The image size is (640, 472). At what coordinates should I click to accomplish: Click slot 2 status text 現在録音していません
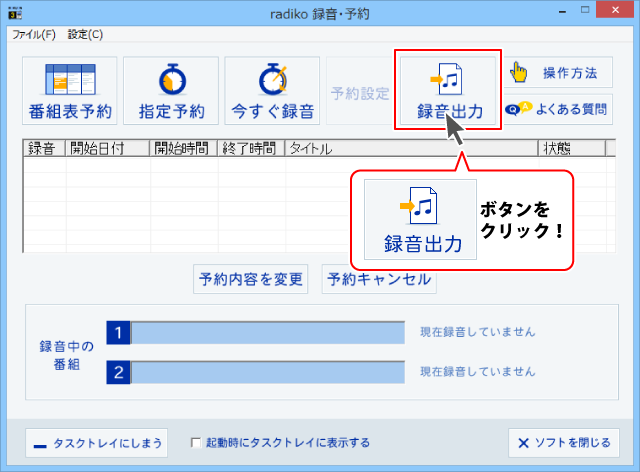478,372
